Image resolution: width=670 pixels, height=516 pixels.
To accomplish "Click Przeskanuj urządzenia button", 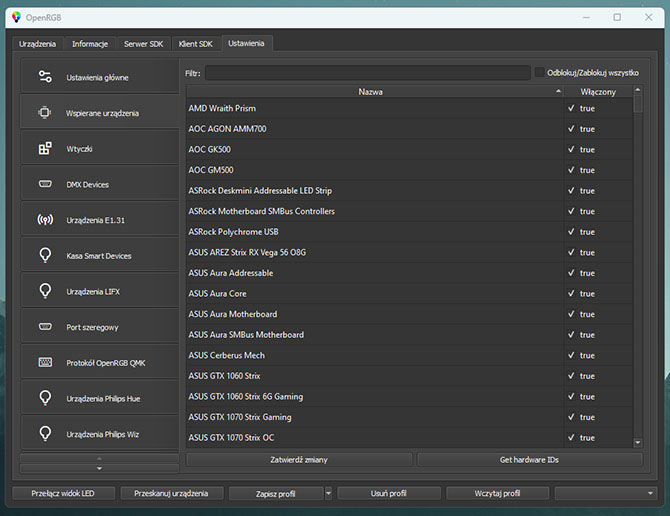I will click(171, 493).
